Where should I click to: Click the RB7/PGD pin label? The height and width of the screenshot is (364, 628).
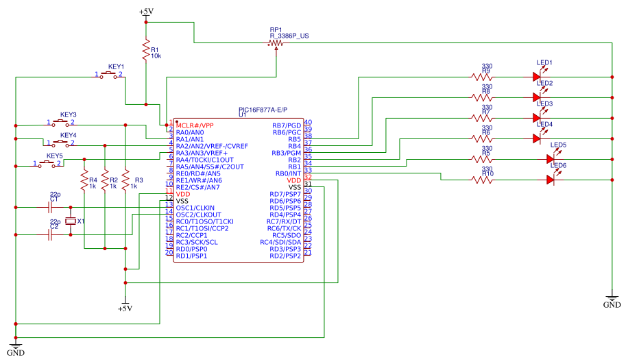pyautogui.click(x=287, y=125)
